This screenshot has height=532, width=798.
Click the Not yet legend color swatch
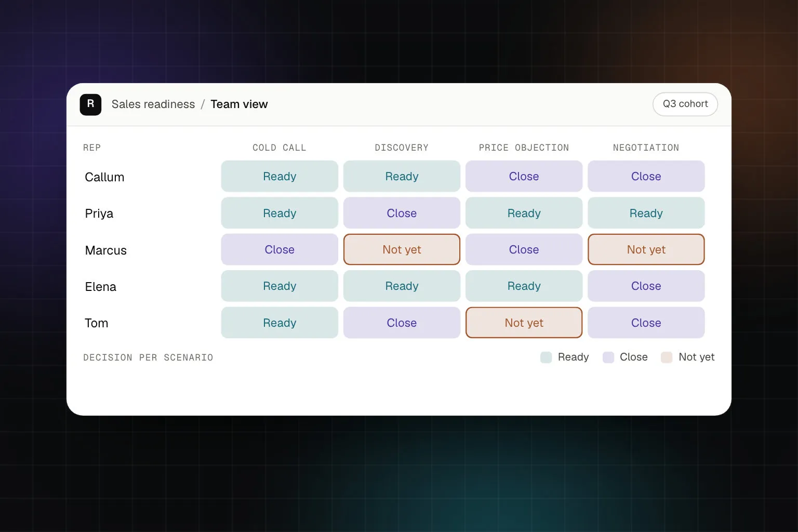pos(667,357)
